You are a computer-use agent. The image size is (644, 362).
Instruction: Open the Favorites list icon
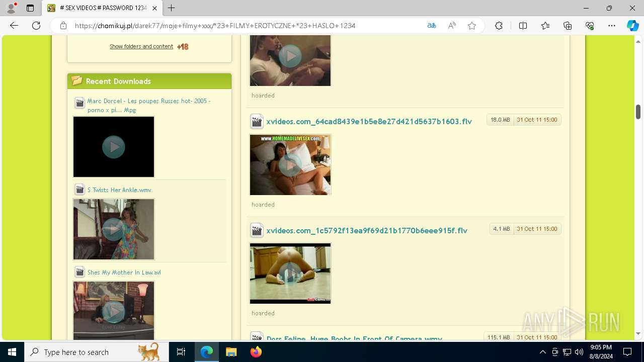545,26
